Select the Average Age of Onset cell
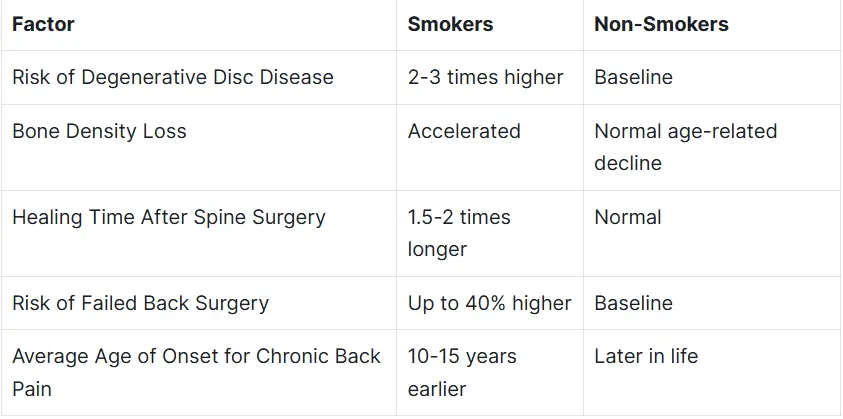Screen dimensions: 843x419 click(x=196, y=372)
